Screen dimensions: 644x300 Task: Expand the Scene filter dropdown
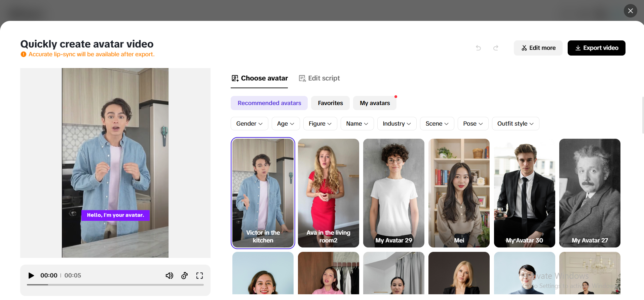pyautogui.click(x=437, y=124)
